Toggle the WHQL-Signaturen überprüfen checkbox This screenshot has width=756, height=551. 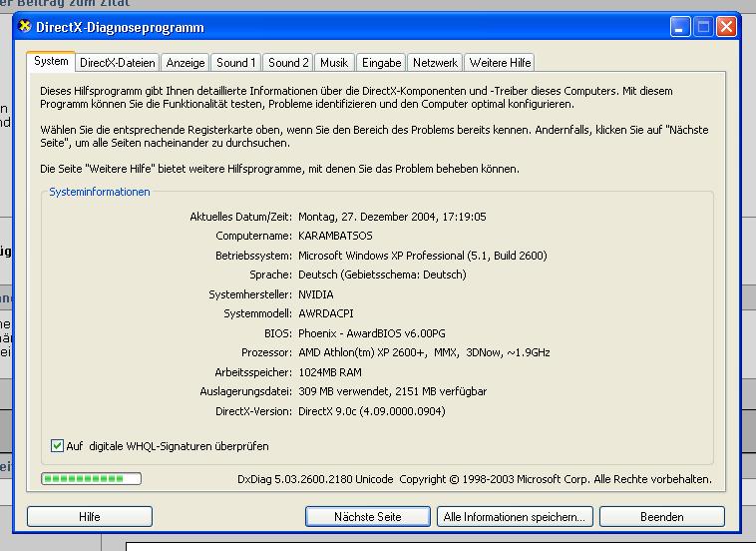(x=57, y=446)
